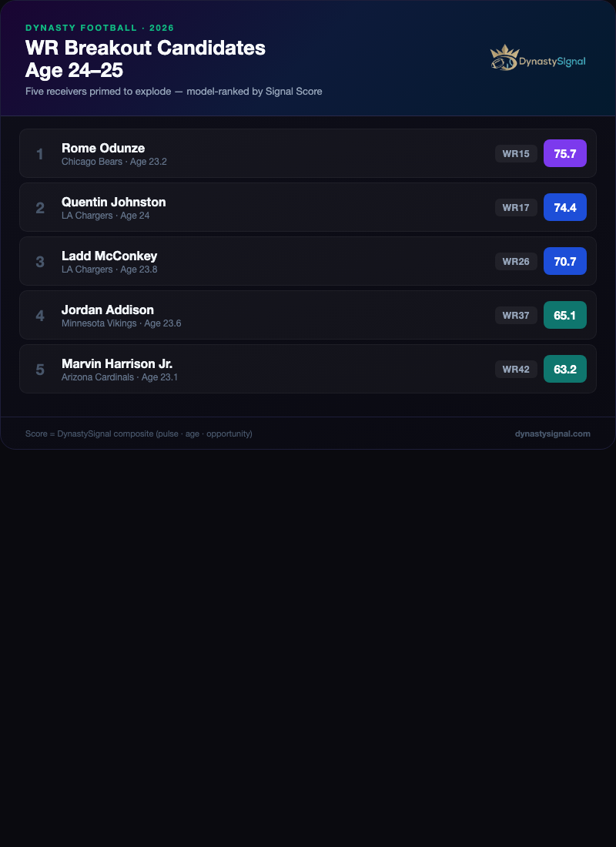Open the dynastysignal.com footer link

click(552, 434)
